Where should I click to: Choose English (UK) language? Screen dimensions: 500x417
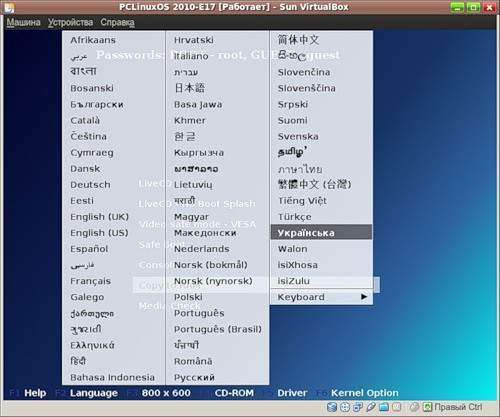coord(99,217)
